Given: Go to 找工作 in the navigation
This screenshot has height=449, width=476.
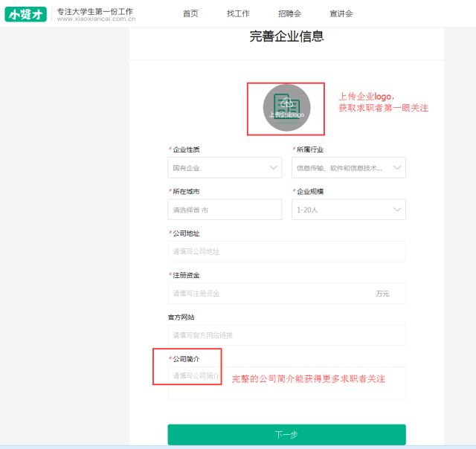Looking at the screenshot, I should tap(238, 13).
